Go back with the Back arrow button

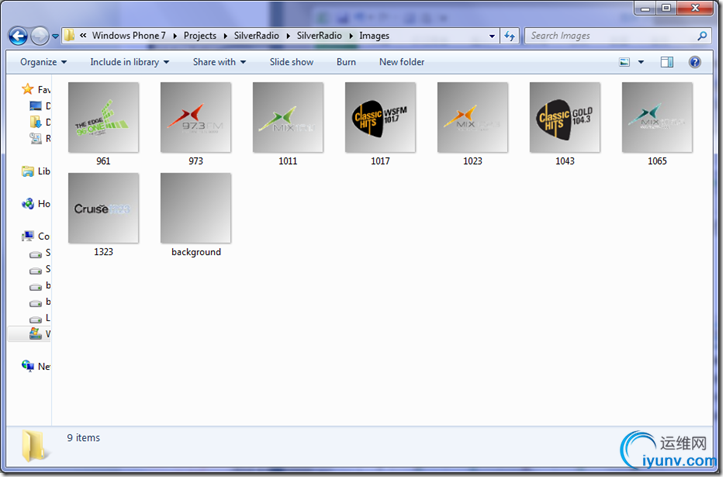(18, 36)
